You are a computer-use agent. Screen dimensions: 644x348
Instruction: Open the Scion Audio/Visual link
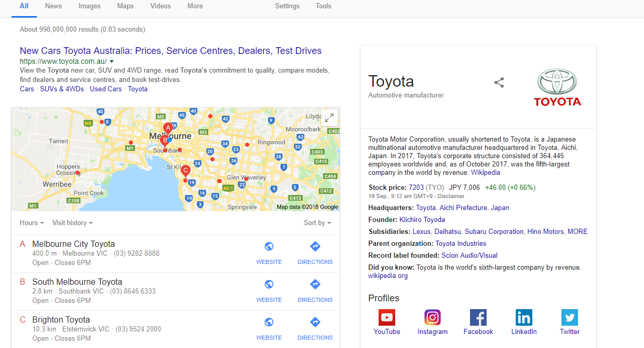469,255
